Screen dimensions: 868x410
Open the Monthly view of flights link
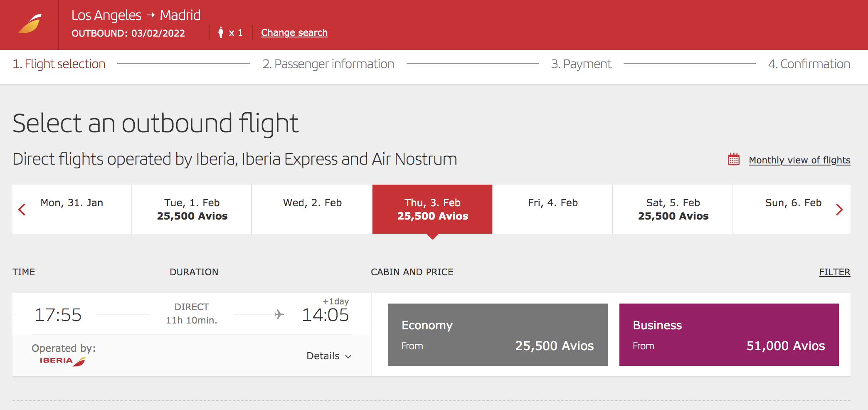799,160
